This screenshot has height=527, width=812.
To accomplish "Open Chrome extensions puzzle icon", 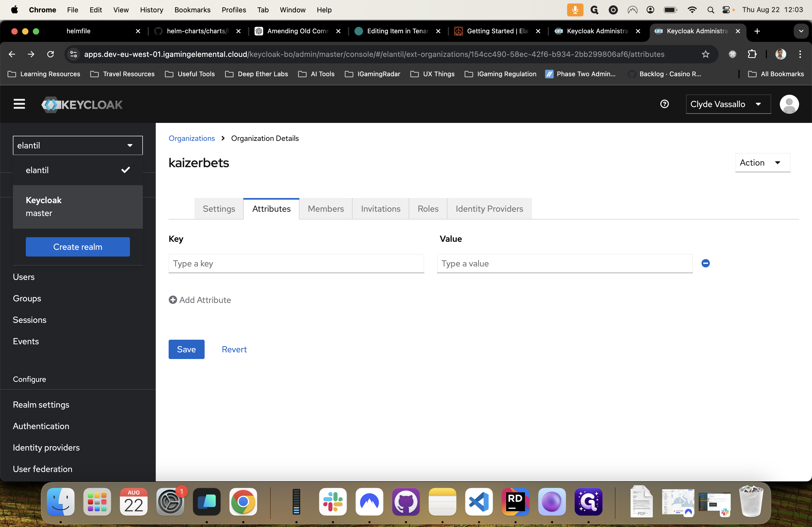I will (752, 54).
